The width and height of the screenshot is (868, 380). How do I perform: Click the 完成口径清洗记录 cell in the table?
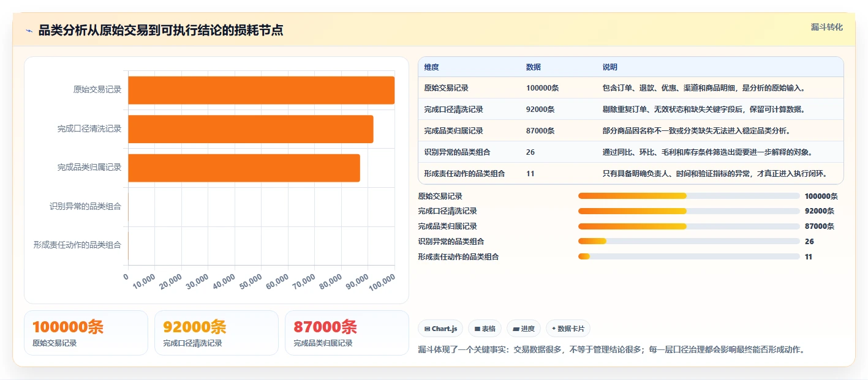pyautogui.click(x=453, y=110)
